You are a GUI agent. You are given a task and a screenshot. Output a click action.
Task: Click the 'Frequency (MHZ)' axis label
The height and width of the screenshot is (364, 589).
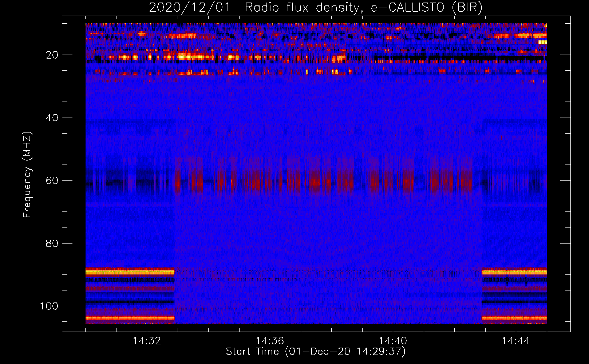(27, 174)
